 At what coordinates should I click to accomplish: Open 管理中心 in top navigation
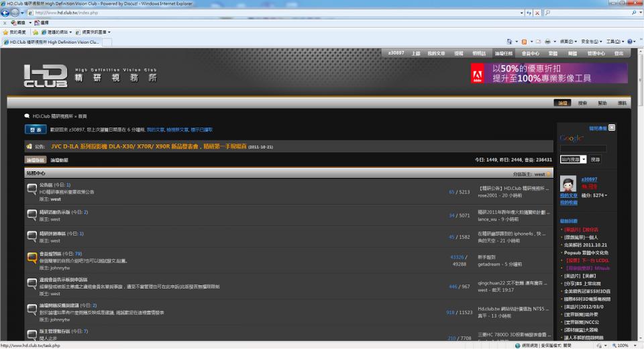click(x=596, y=54)
